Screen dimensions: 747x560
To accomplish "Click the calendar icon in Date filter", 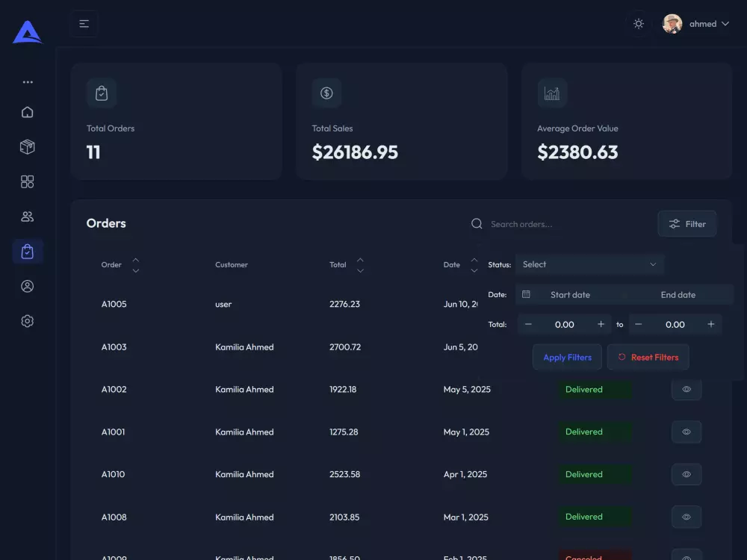I will tap(526, 294).
